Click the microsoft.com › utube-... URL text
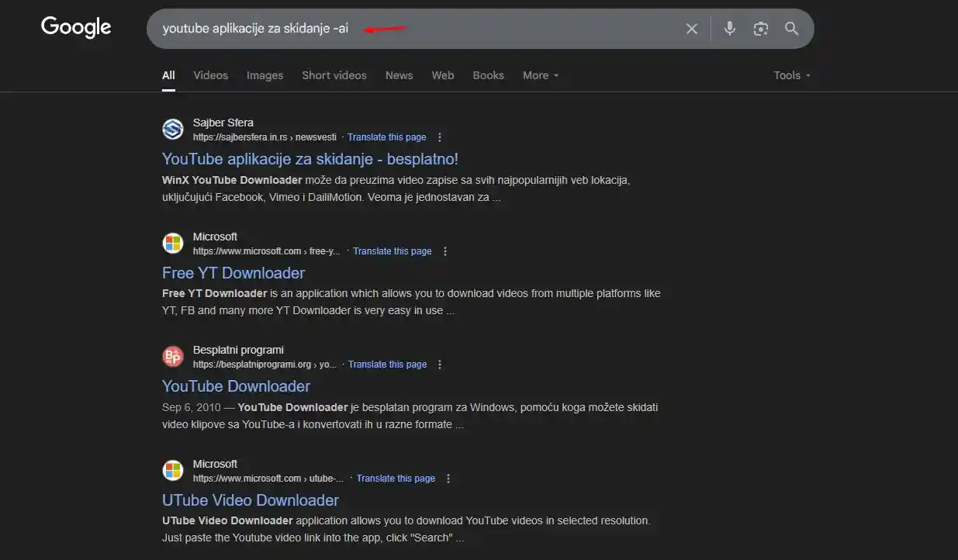958x560 pixels. point(268,479)
